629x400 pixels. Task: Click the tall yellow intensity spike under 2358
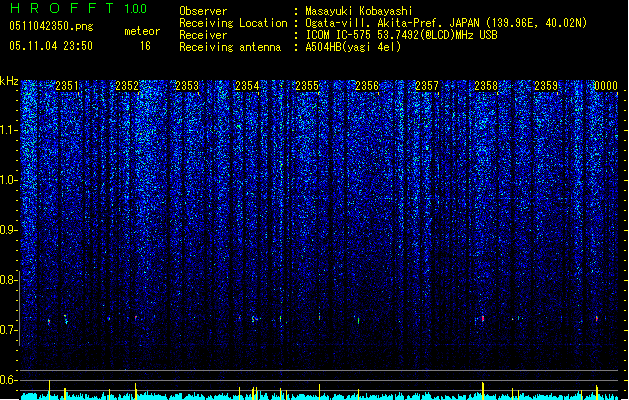[x=483, y=391]
